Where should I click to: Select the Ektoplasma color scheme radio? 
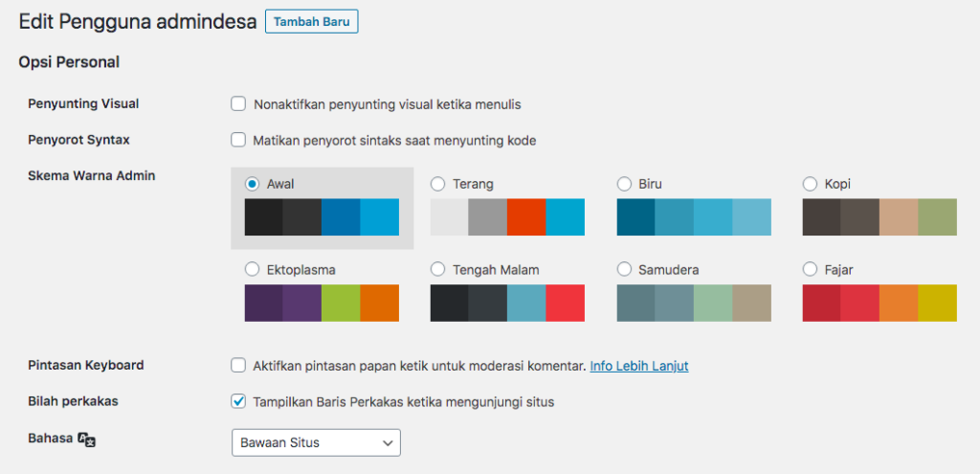coord(252,269)
